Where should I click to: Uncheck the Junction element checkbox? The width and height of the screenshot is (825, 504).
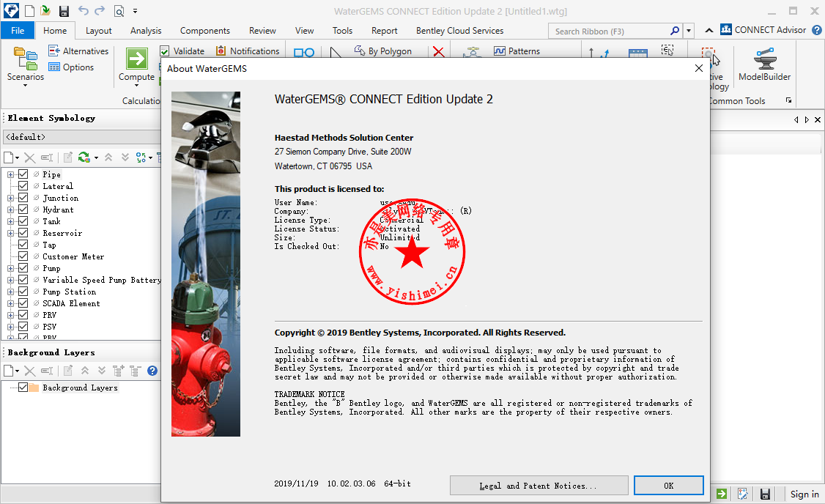coord(23,198)
